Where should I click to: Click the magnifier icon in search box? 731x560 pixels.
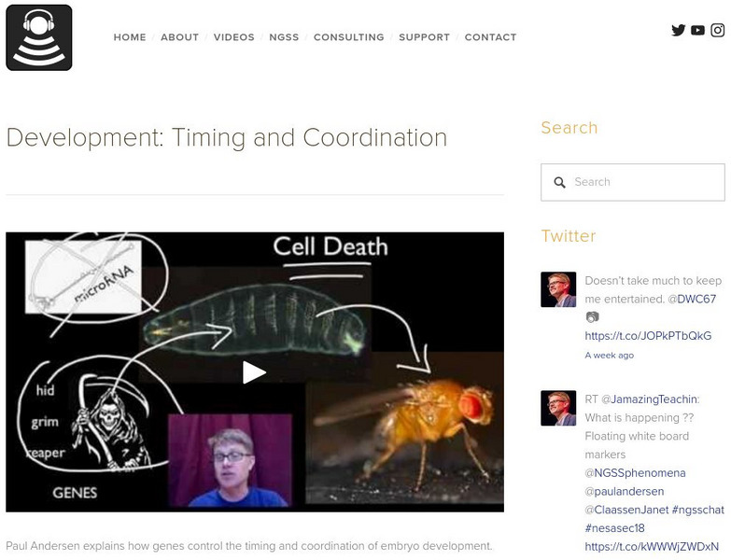(x=559, y=182)
